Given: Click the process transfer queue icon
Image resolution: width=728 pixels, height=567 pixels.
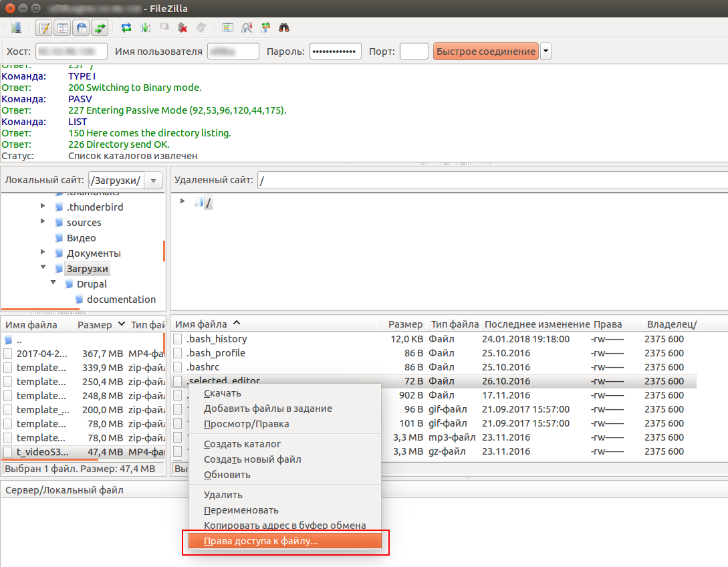Looking at the screenshot, I should (144, 28).
